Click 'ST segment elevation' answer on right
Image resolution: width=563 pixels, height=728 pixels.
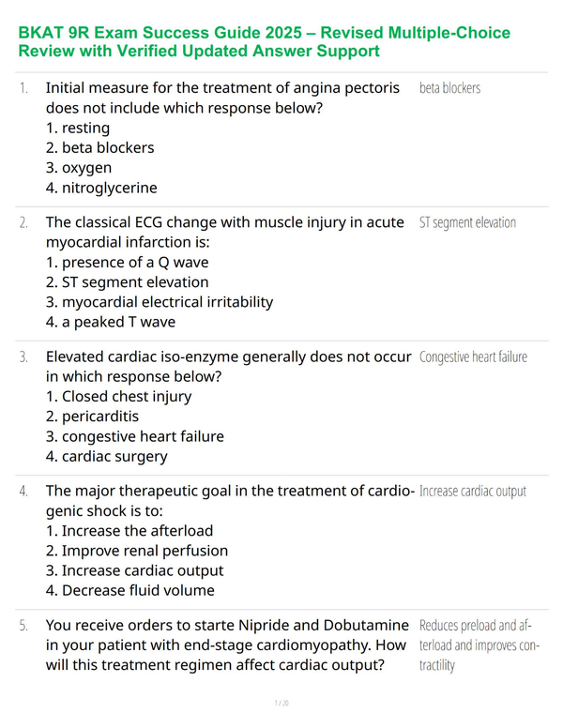467,222
